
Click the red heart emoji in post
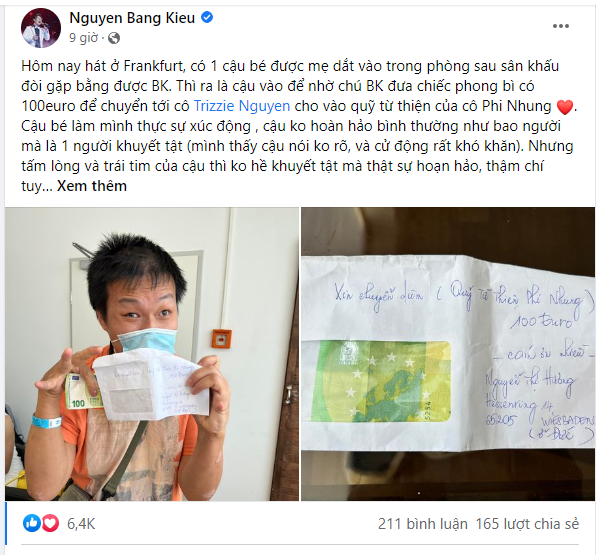pyautogui.click(x=564, y=107)
